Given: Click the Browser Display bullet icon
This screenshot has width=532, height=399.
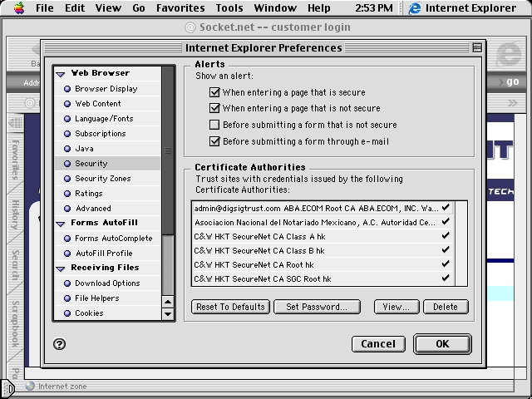Looking at the screenshot, I should (67, 89).
